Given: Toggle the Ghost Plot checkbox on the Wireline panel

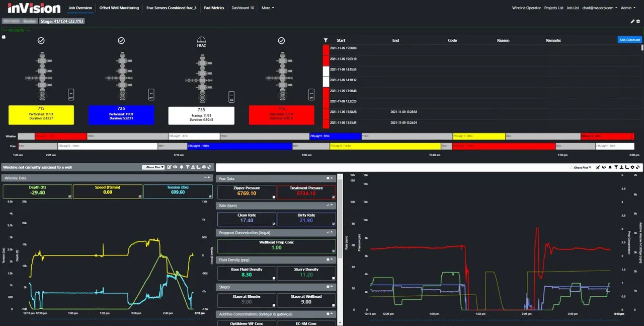Looking at the screenshot, I should pos(144,167).
